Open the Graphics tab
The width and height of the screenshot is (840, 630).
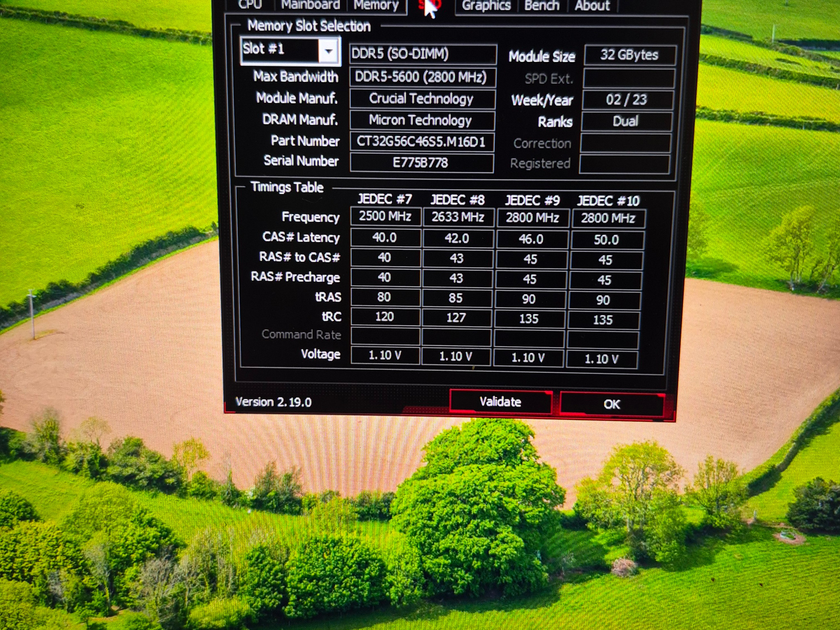pos(486,6)
